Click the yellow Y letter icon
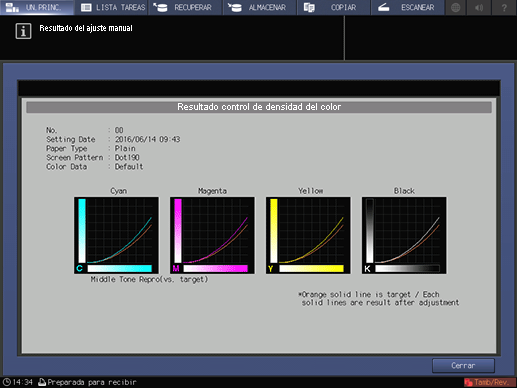 click(x=271, y=268)
